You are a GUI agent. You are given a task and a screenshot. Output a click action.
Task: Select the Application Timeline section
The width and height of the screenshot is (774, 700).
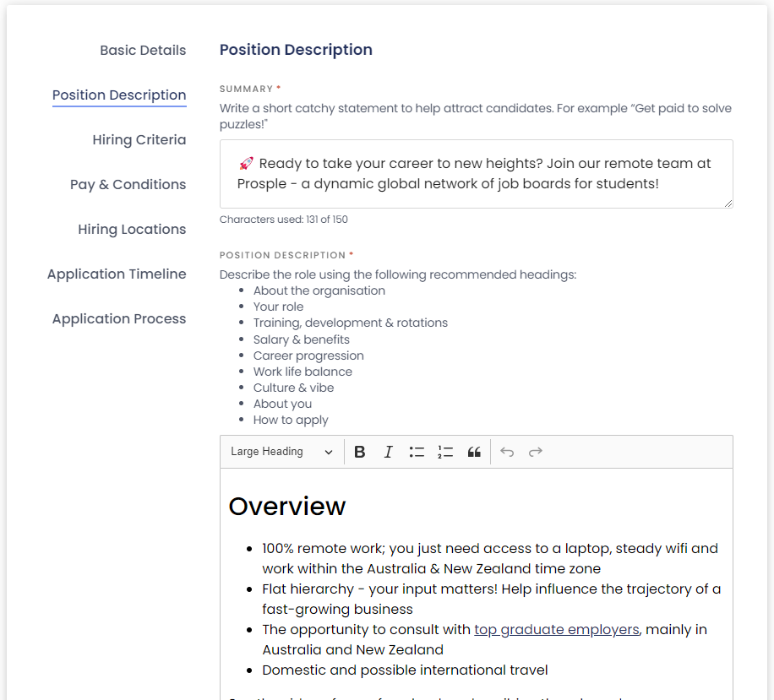point(117,274)
